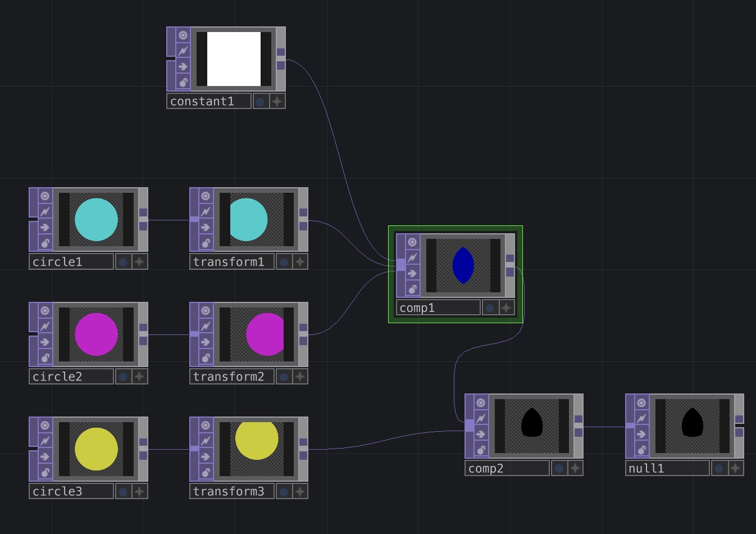This screenshot has width=756, height=534.
Task: Click the bypass arrow flag on comp2
Action: click(x=481, y=434)
